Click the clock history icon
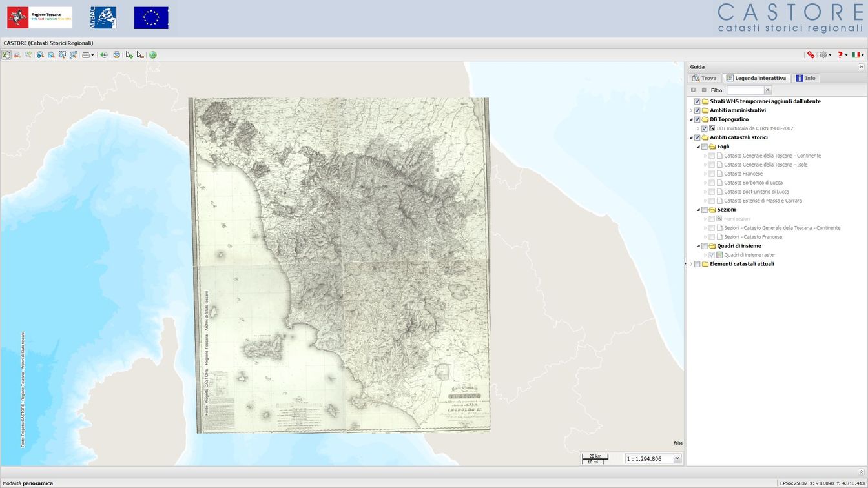 tap(104, 55)
